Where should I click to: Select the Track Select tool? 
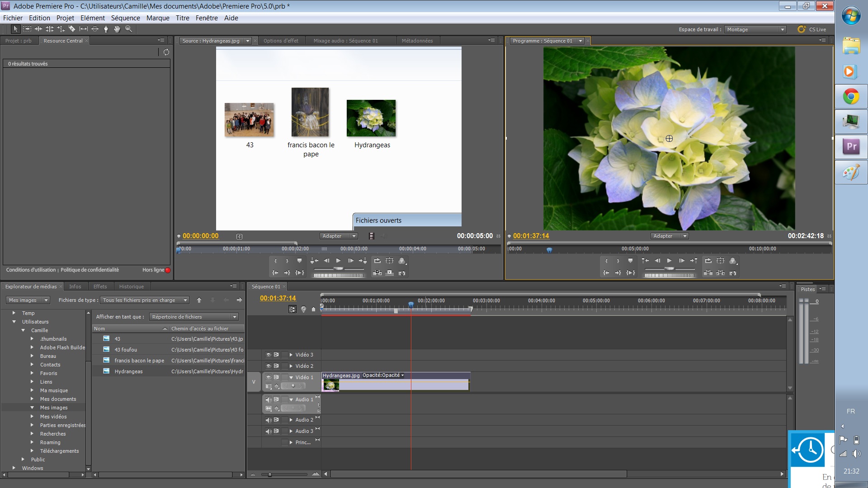coord(27,29)
